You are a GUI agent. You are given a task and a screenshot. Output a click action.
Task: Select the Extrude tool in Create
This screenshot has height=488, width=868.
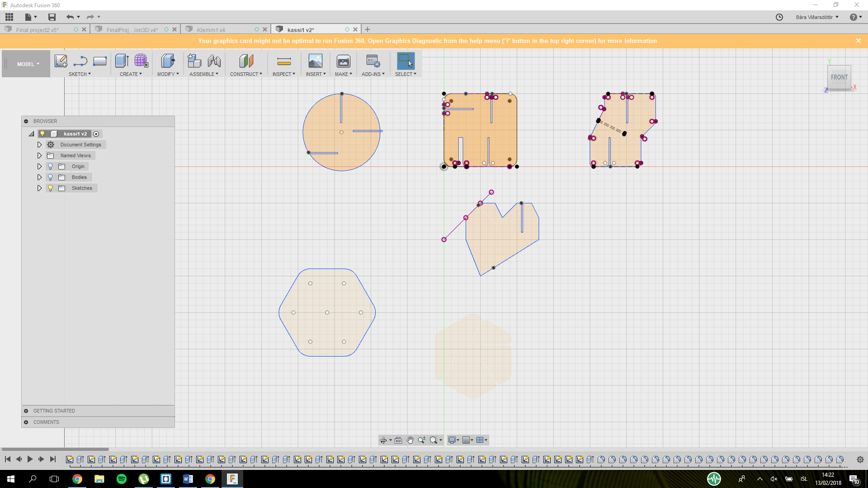pyautogui.click(x=122, y=61)
